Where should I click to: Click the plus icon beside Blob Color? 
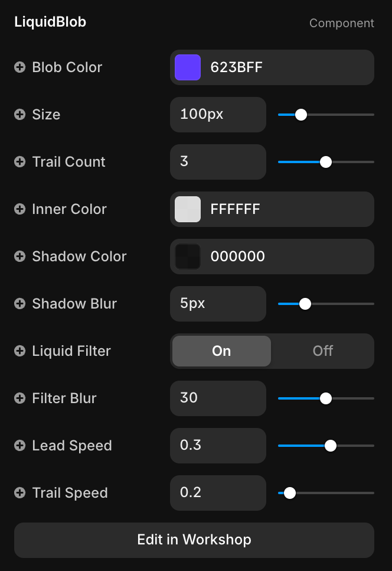pos(20,67)
